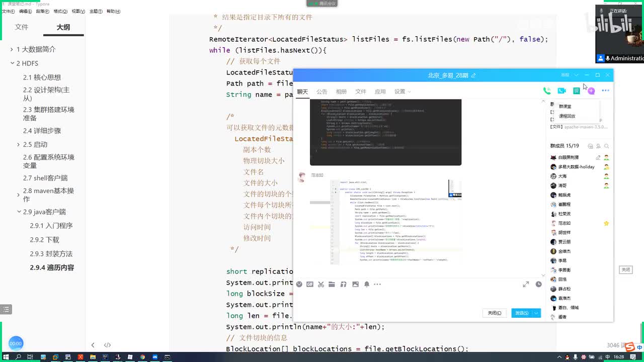Viewport: 644px width, 362px height.
Task: Select the scissors screenshot tool
Action: pos(321,284)
